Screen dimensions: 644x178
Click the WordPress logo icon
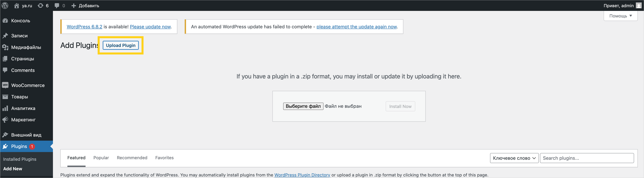pyautogui.click(x=5, y=6)
